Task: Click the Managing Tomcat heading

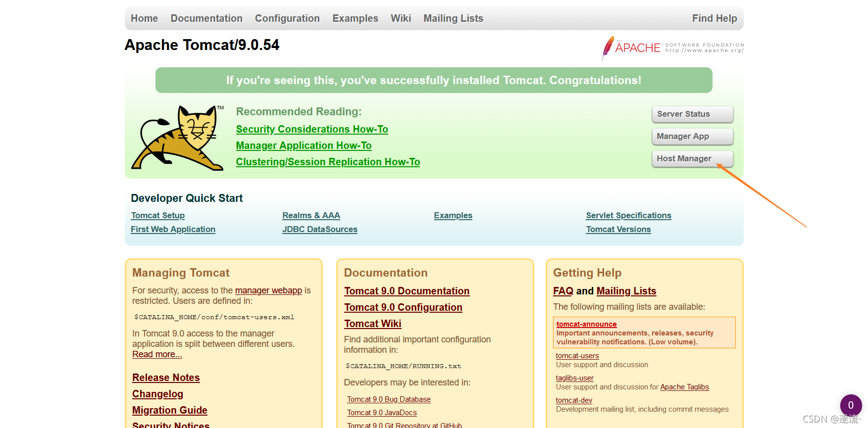Action: pyautogui.click(x=181, y=273)
